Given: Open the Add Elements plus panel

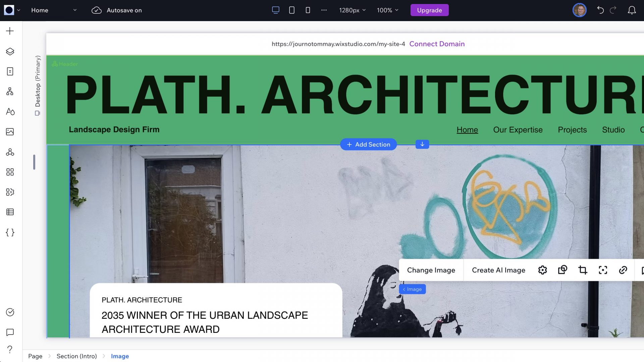Looking at the screenshot, I should [x=10, y=31].
